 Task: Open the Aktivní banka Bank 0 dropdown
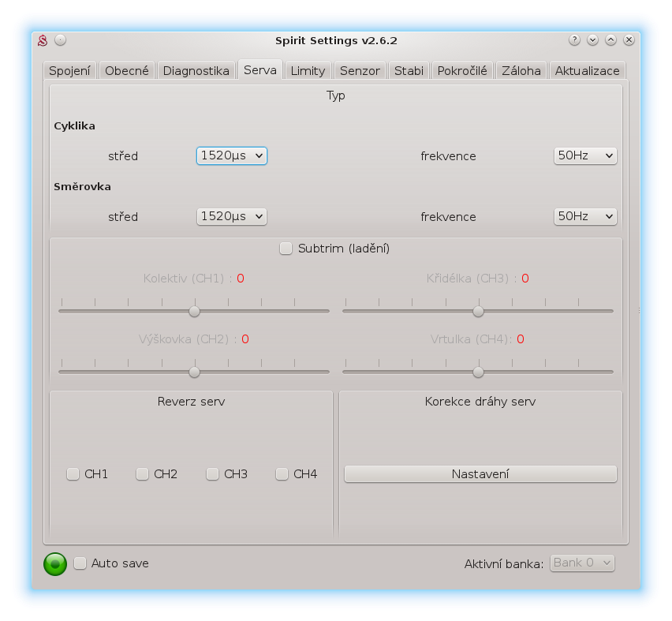582,563
